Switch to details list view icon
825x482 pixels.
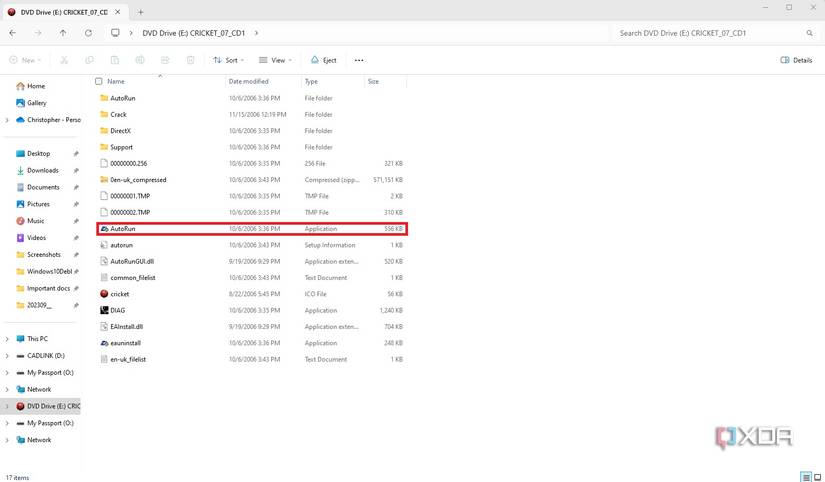806,477
